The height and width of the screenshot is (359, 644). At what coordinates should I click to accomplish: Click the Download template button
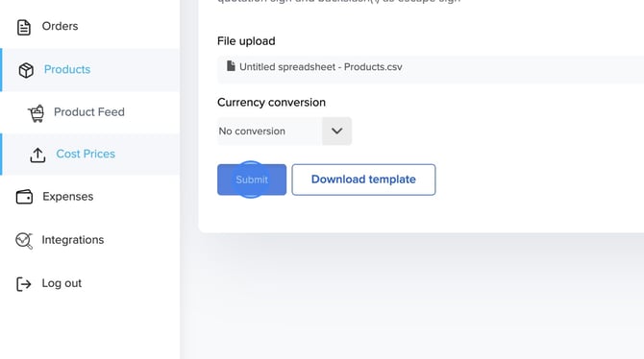coord(363,179)
